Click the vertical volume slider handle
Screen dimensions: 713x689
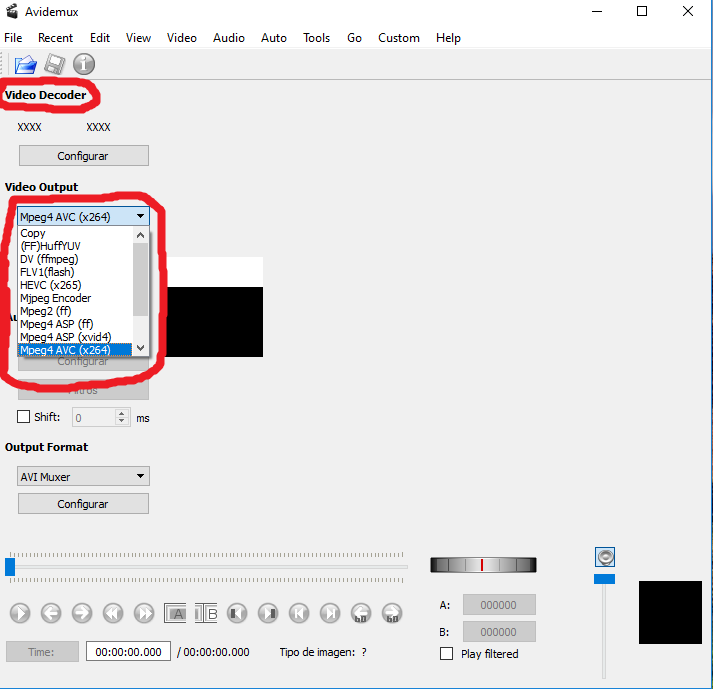point(604,579)
